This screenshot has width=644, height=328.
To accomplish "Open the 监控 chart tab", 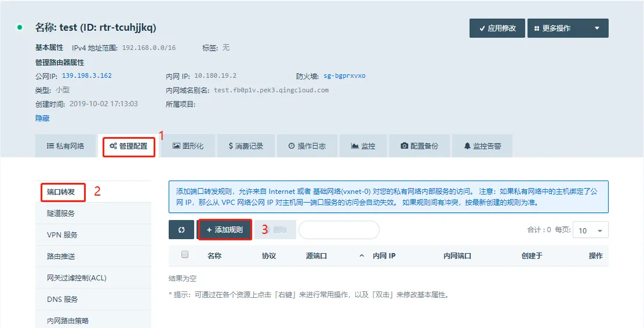I will pos(363,146).
